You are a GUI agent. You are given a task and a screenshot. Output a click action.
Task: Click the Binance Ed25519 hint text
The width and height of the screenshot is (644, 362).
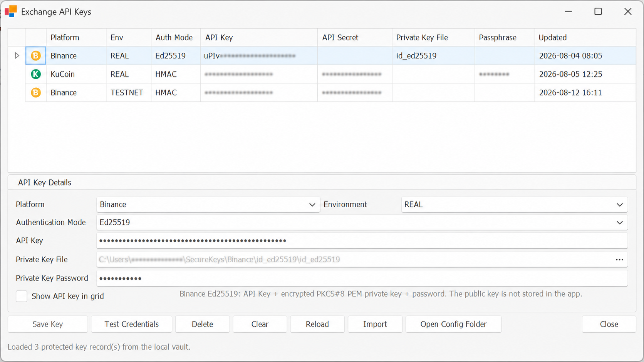381,294
